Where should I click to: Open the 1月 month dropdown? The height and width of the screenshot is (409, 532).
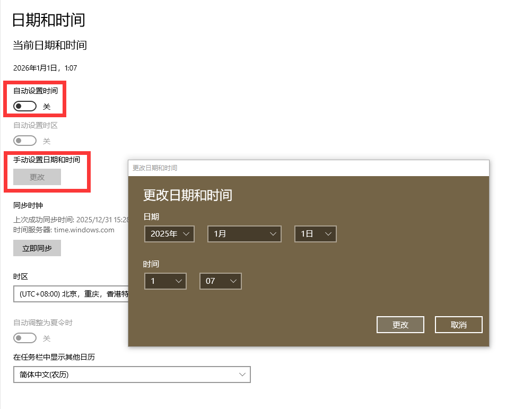[244, 234]
